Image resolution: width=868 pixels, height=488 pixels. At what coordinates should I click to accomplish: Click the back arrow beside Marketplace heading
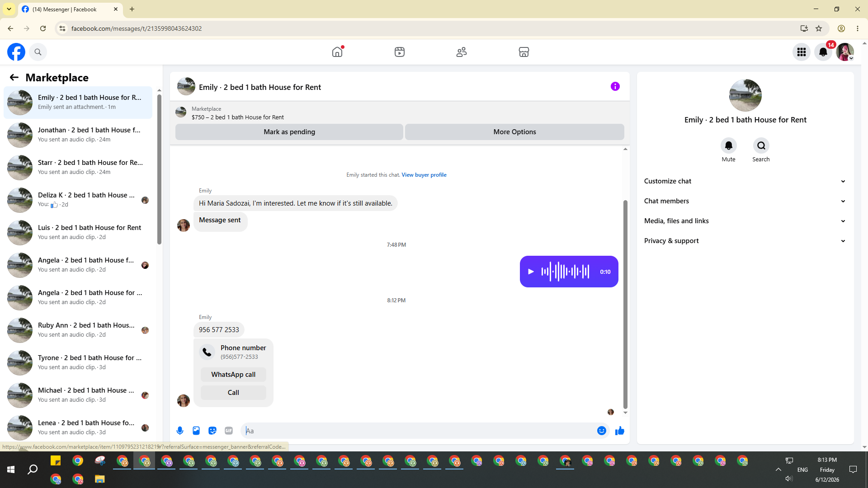tap(14, 77)
